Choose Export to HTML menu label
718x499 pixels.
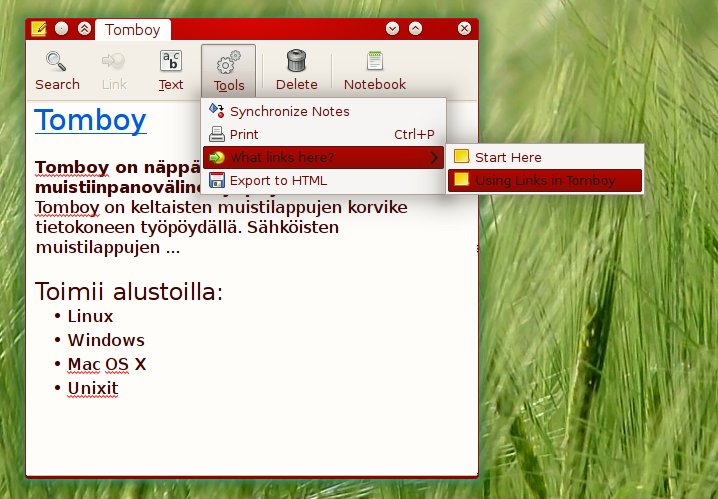(278, 180)
